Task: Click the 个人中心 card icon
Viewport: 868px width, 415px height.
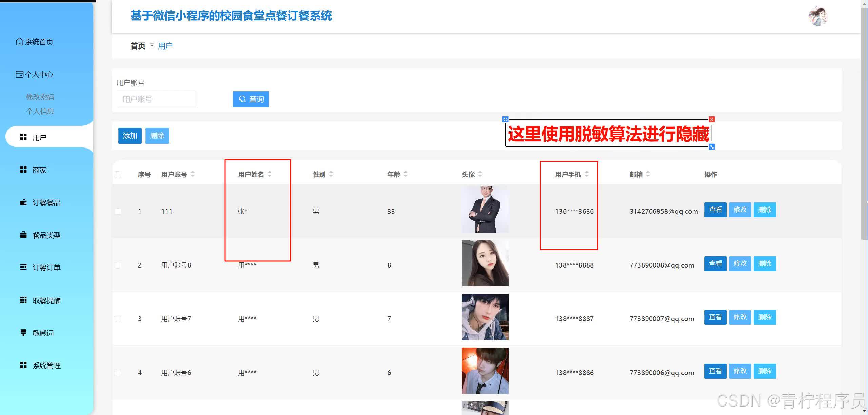Action: coord(20,74)
